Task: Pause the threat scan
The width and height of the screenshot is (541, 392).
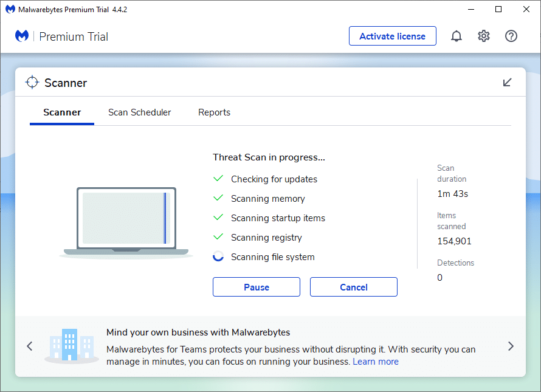Action: pyautogui.click(x=257, y=287)
